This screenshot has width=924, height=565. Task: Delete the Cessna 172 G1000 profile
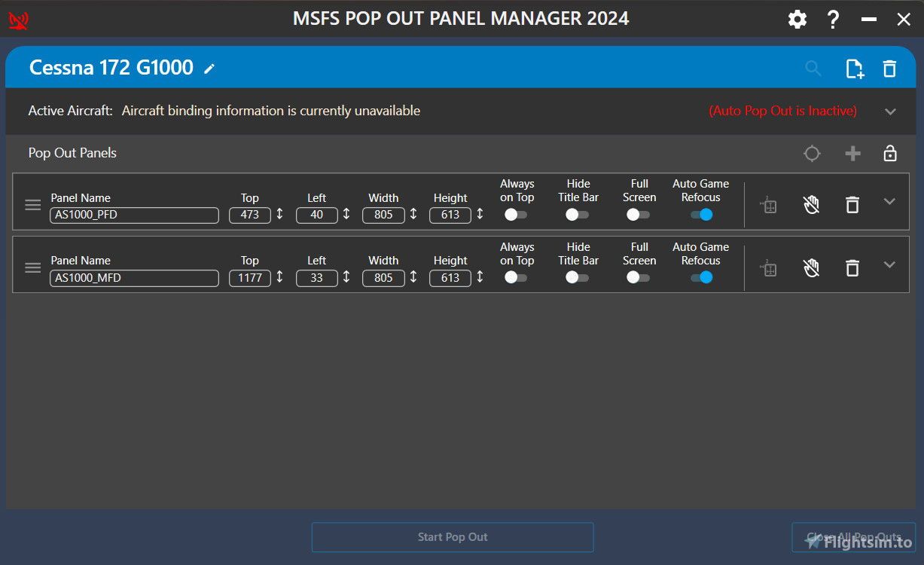(x=889, y=69)
